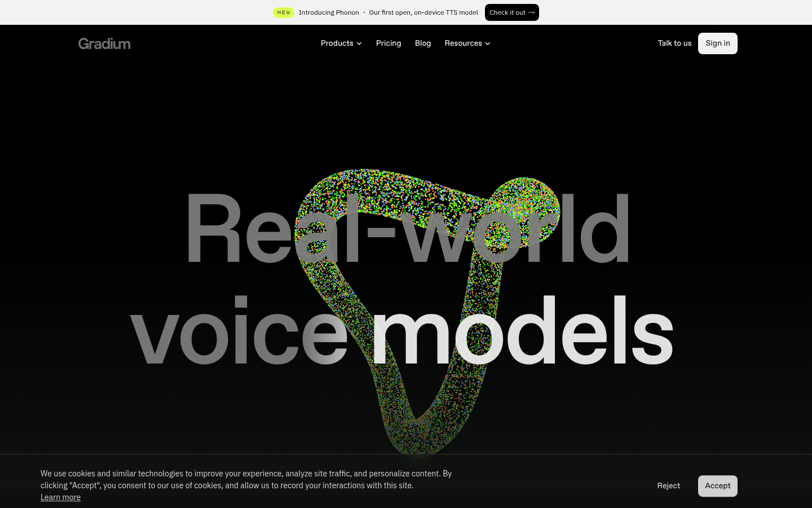
Task: Go to the Blog page
Action: pyautogui.click(x=423, y=43)
